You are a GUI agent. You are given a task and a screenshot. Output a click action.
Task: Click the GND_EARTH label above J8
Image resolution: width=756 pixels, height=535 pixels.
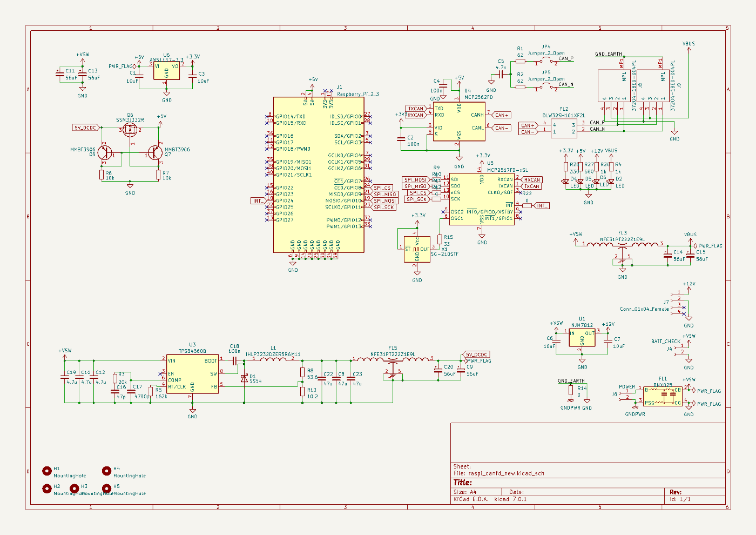[609, 55]
